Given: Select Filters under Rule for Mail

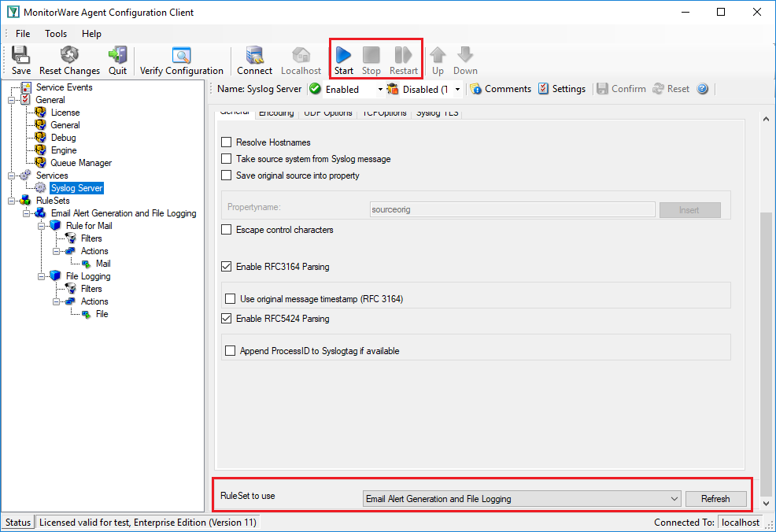Looking at the screenshot, I should (91, 238).
